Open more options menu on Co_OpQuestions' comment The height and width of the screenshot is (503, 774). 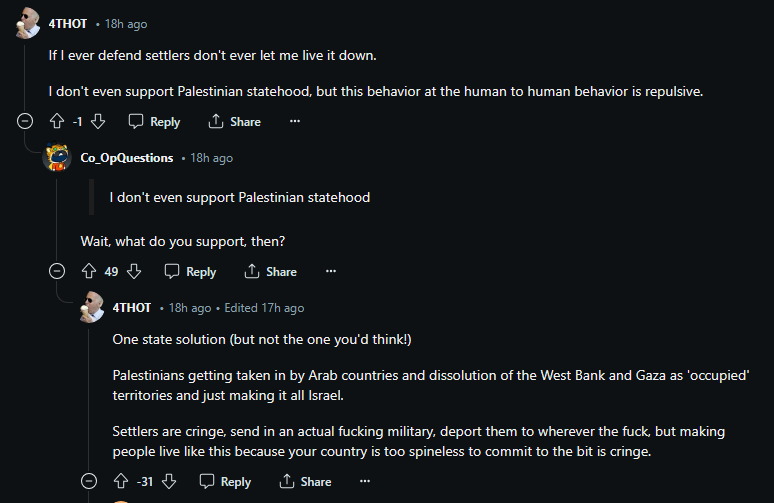pos(331,272)
